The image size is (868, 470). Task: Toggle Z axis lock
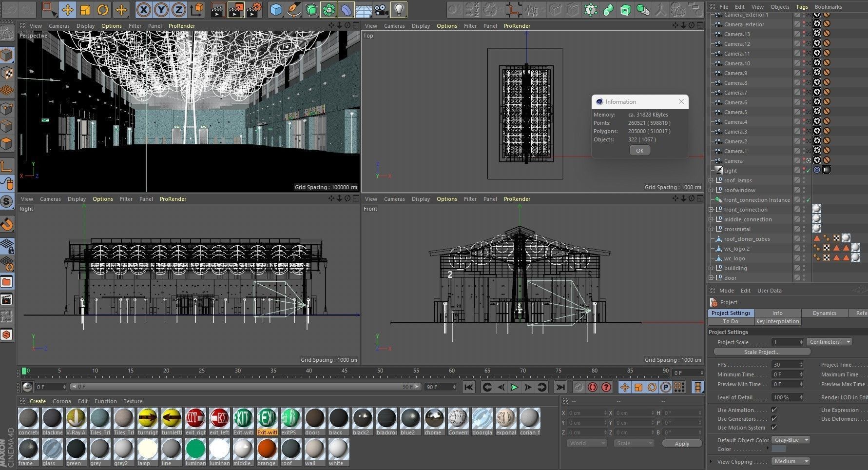pyautogui.click(x=179, y=9)
